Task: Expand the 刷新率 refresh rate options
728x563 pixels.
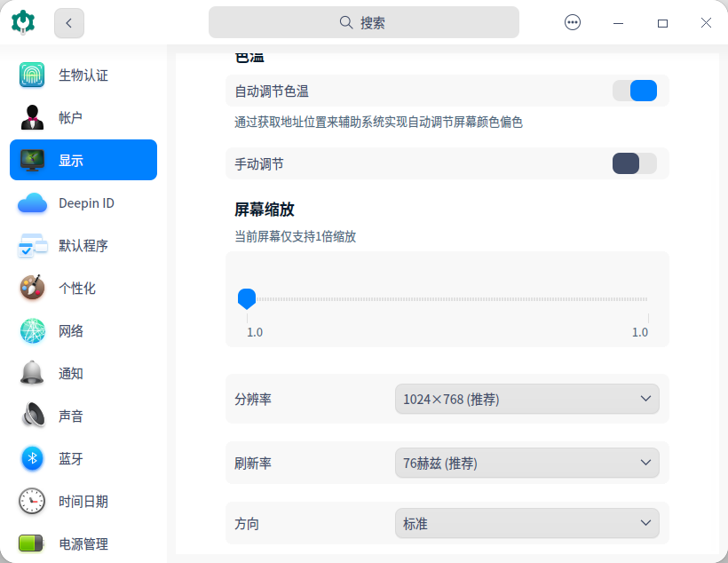Action: coord(526,463)
